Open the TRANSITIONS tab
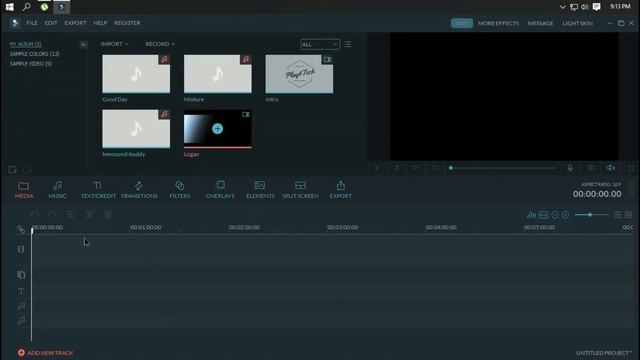 [x=139, y=190]
